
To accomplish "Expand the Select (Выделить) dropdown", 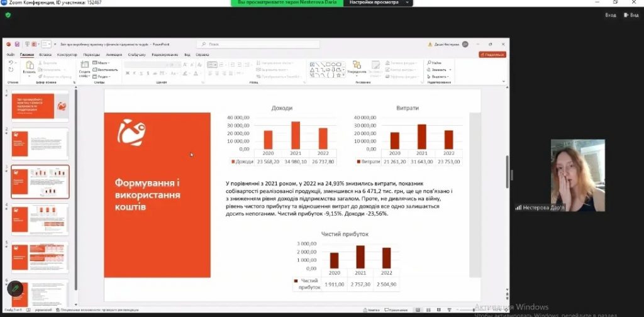I will [438, 76].
